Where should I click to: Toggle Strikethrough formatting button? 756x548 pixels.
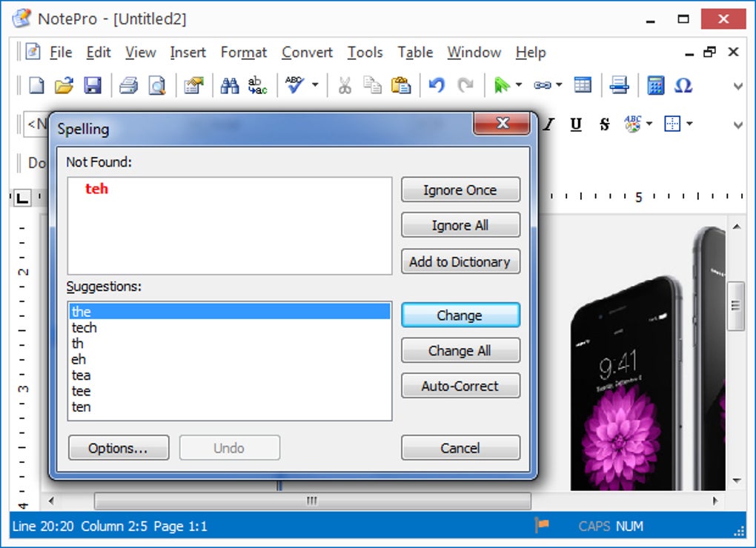click(604, 124)
